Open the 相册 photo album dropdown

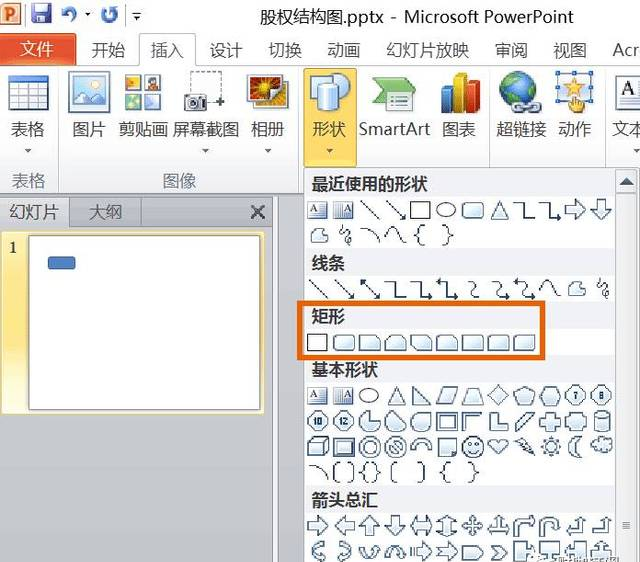267,114
